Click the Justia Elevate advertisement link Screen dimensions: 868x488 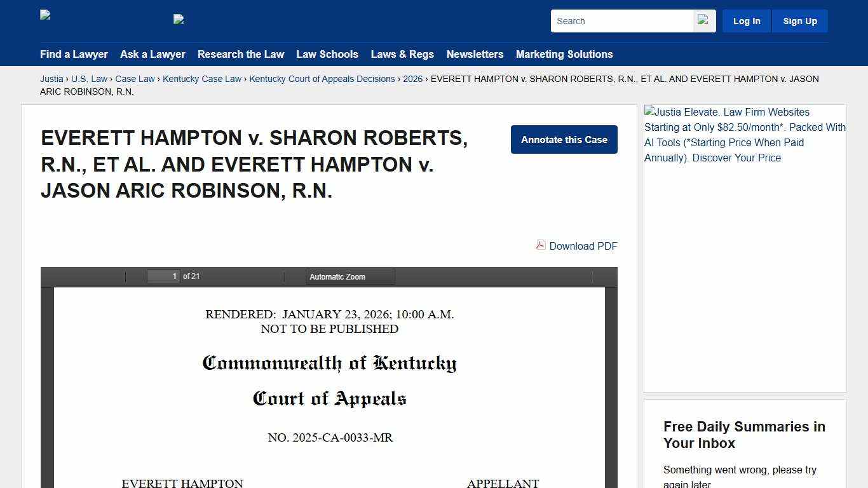[745, 135]
